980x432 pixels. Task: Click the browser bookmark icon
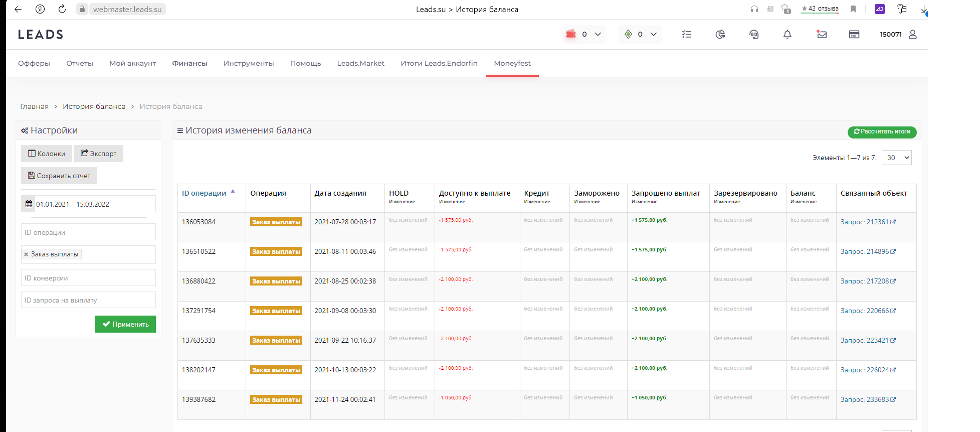pos(853,9)
